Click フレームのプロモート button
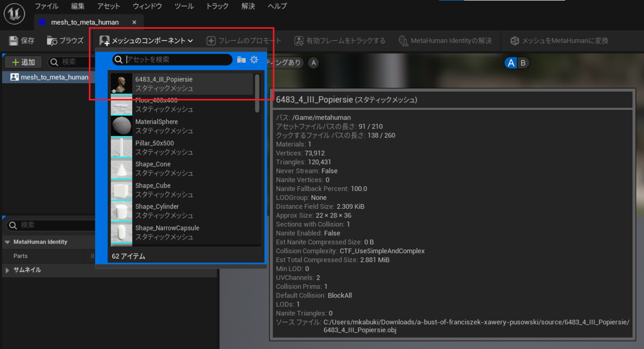644x349 pixels. pos(244,41)
